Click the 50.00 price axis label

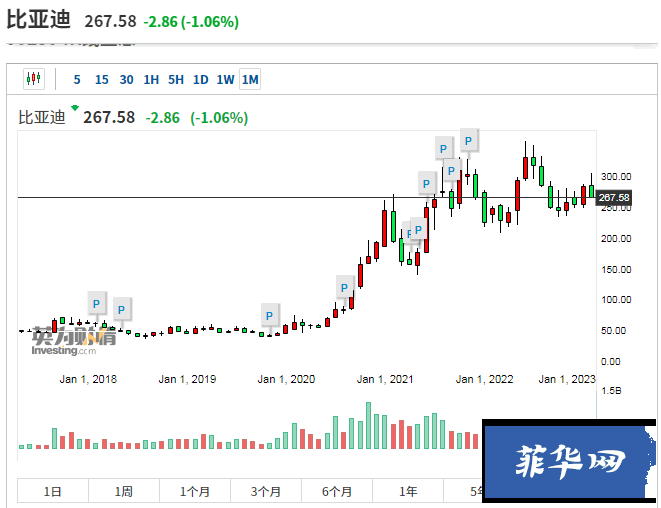tap(613, 331)
